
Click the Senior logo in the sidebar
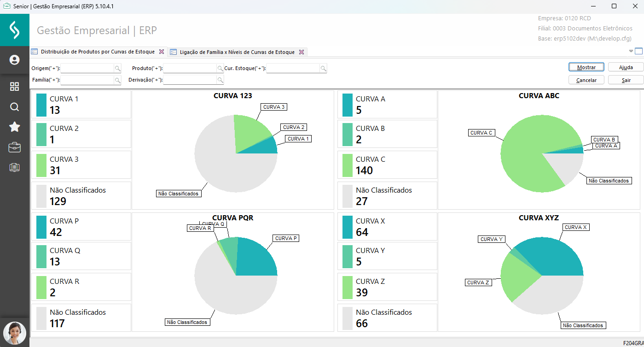15,30
